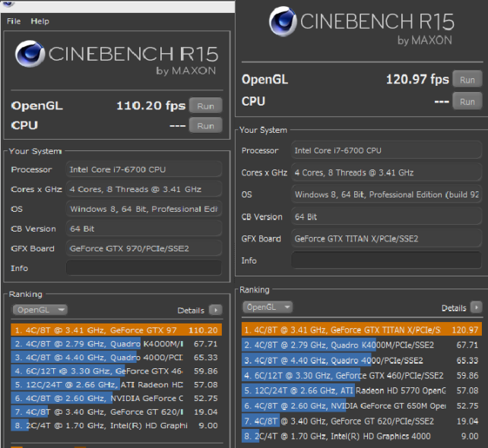Image resolution: width=488 pixels, height=448 pixels.
Task: Open the Help menu
Action: 40,21
